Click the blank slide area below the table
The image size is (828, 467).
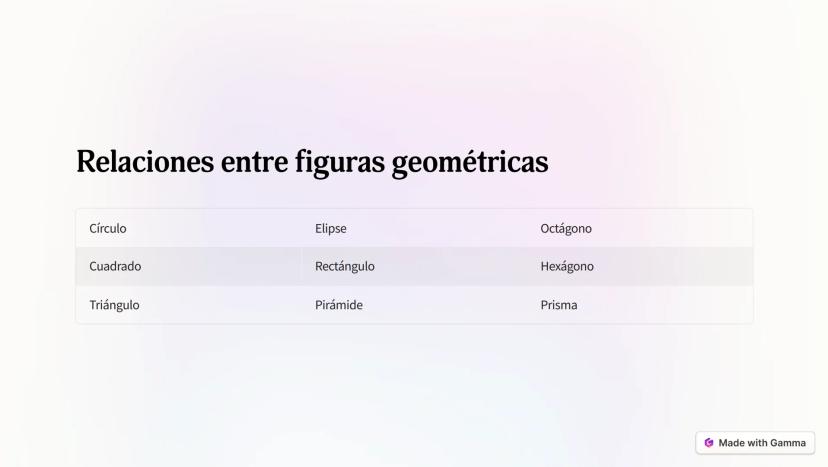point(400,385)
